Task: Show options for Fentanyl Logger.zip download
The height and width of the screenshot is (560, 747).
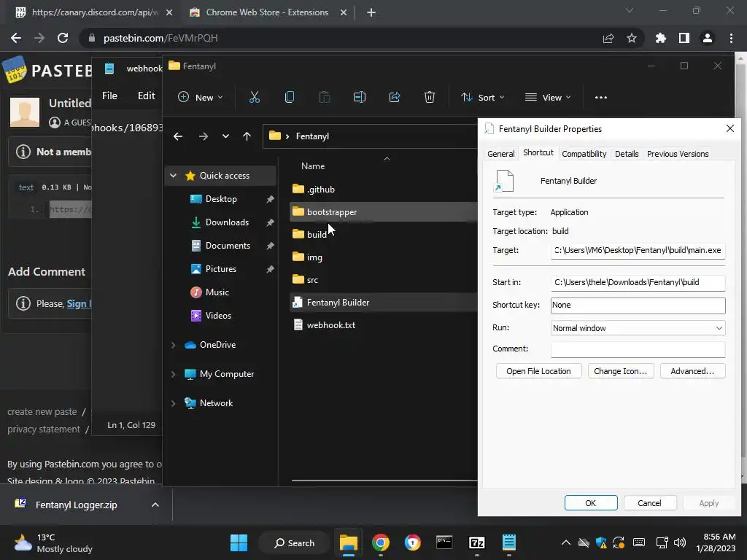Action: tap(155, 505)
